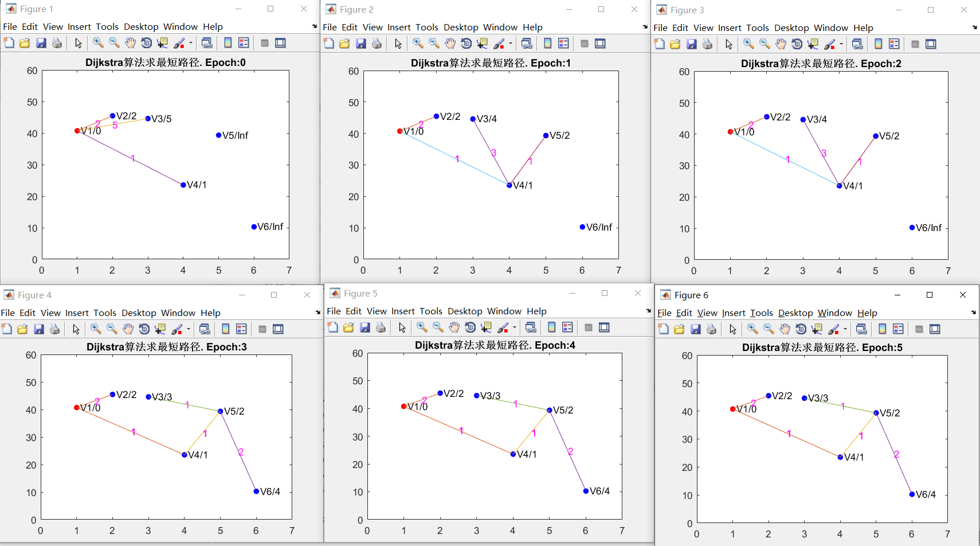This screenshot has height=546, width=980.
Task: Open File menu in Figure 1
Action: point(10,26)
